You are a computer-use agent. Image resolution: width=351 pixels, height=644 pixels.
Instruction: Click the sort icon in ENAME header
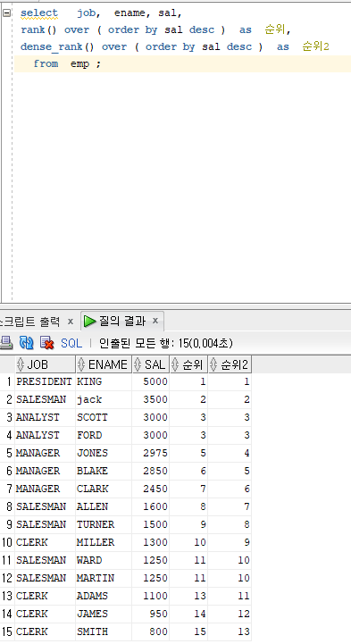tap(81, 364)
